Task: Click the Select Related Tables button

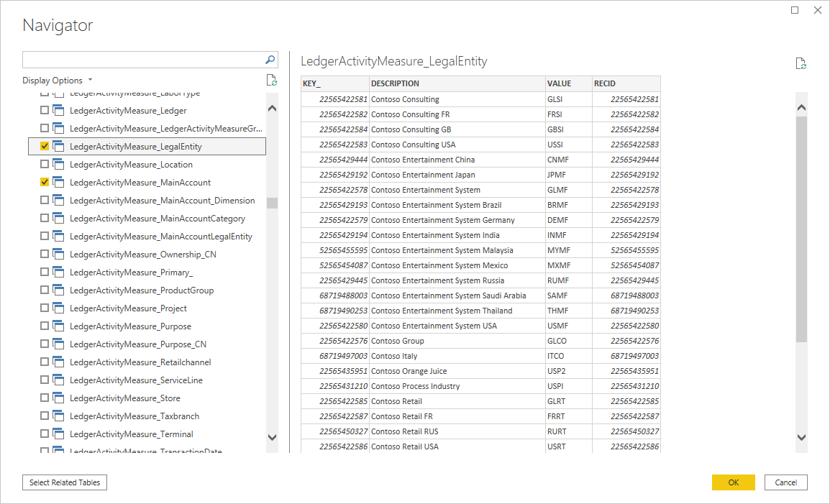Action: pos(65,482)
